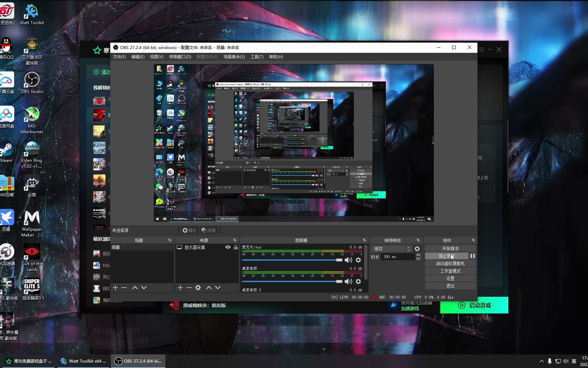
Task: Click the OBS preview canvas
Action: coord(294,143)
